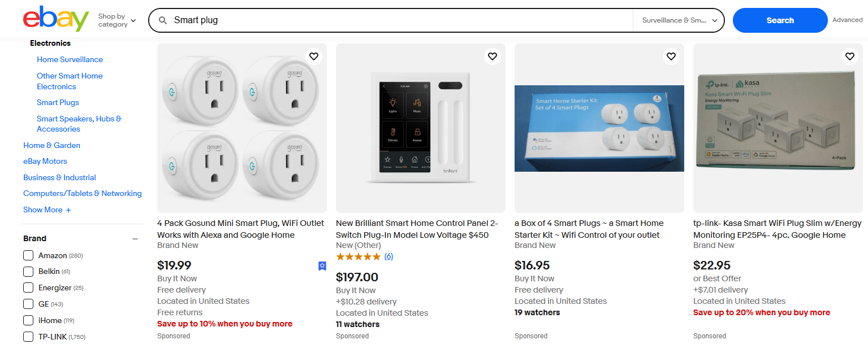This screenshot has height=344, width=868.
Task: Save the Gosund smart plug to watchlist
Action: pos(313,56)
